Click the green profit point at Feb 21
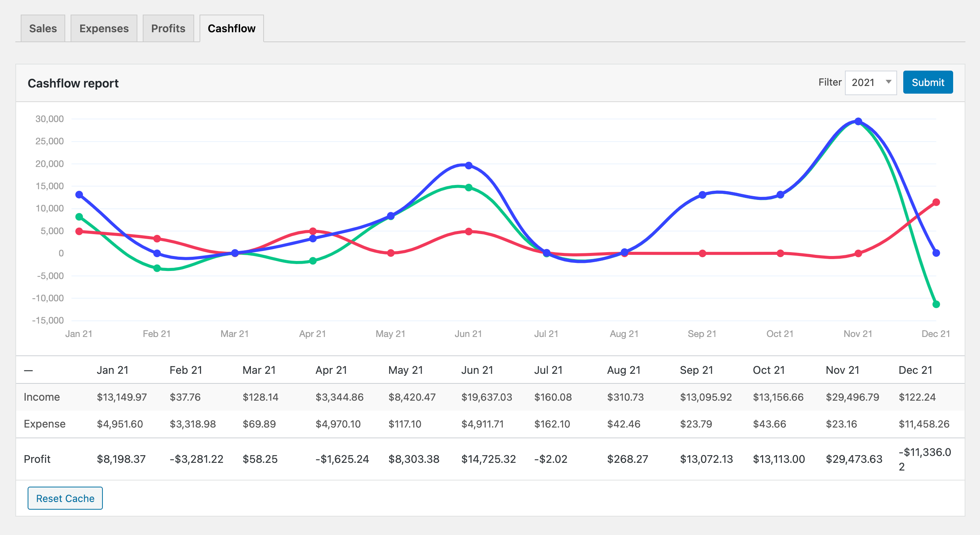 157,268
